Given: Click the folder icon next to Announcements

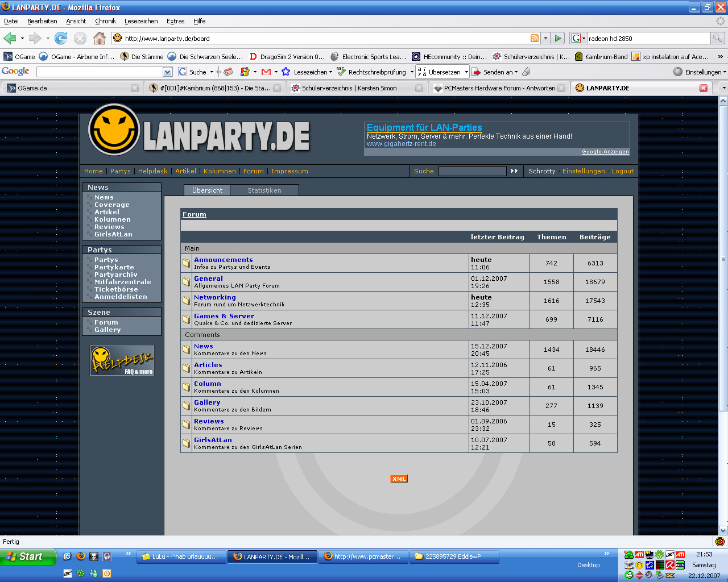Looking at the screenshot, I should (x=186, y=263).
